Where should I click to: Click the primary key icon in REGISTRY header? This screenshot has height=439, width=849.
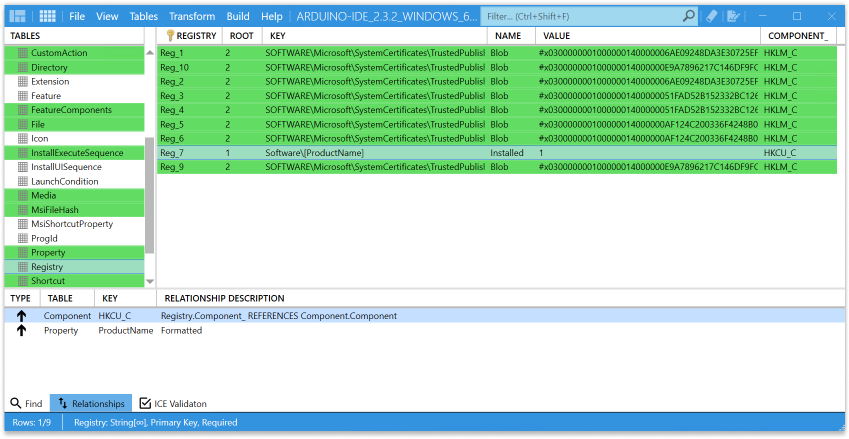coord(170,36)
